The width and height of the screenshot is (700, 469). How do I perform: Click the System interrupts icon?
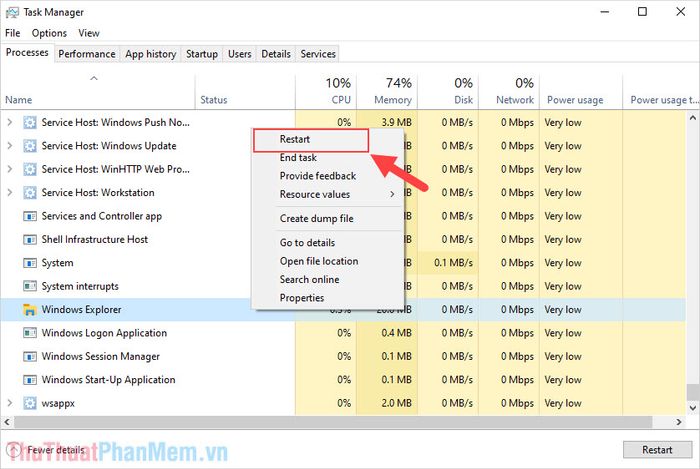30,286
